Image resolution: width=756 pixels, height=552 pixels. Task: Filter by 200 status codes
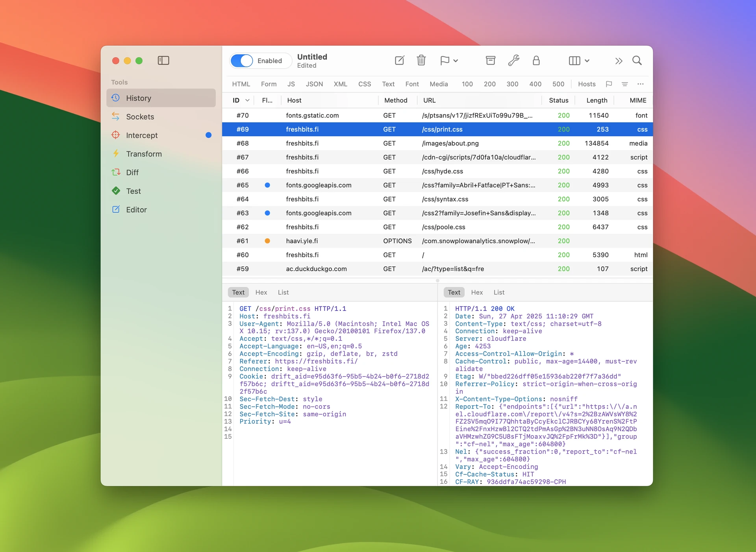point(489,84)
